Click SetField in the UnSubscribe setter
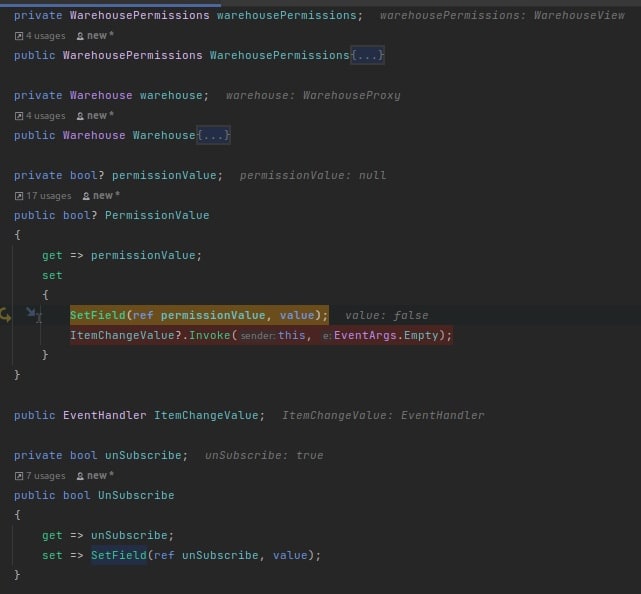This screenshot has height=594, width=641. tap(119, 556)
